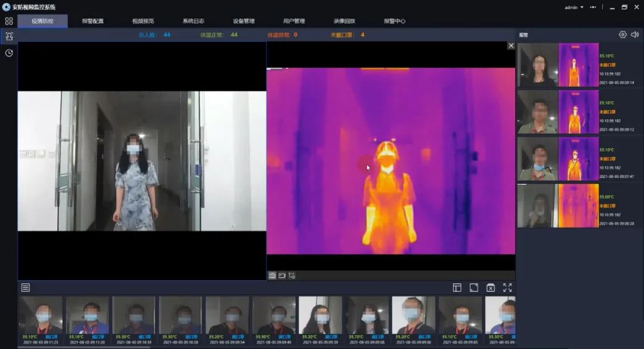Close all video windows icon
This screenshot has width=644, height=349.
pos(491,288)
